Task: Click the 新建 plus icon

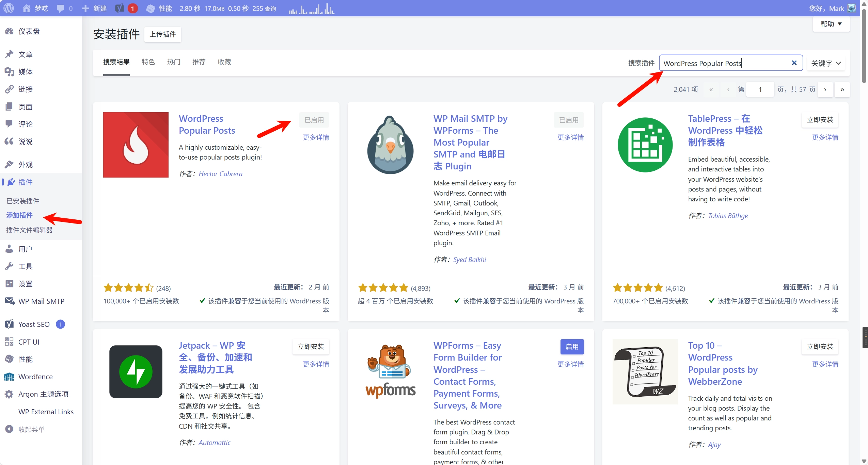Action: coord(85,9)
